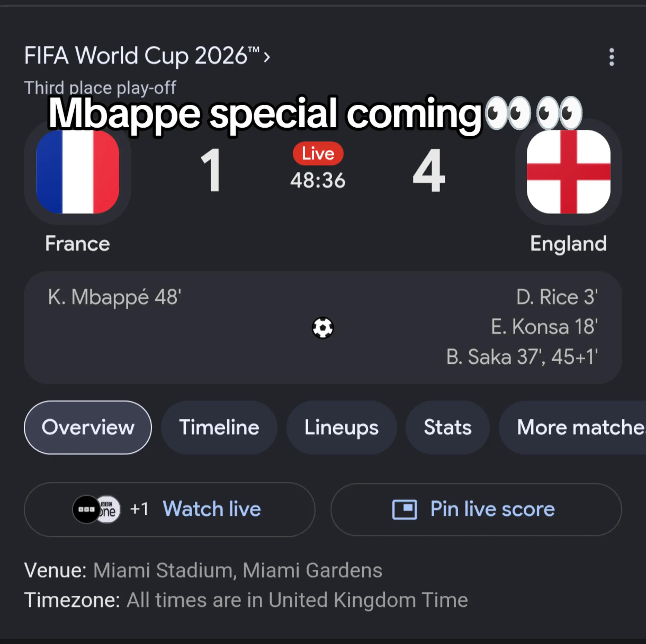Open the three-dot more options menu
The width and height of the screenshot is (646, 644).
611,57
